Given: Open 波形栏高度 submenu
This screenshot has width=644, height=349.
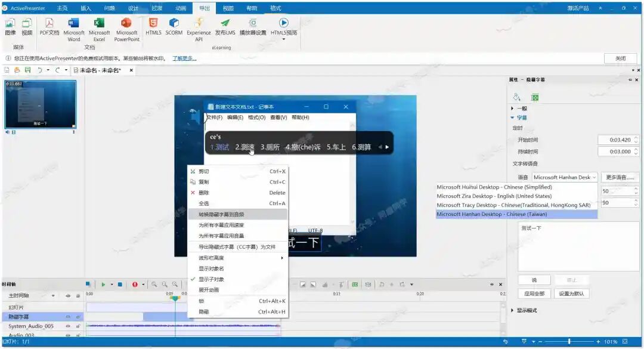Looking at the screenshot, I should tap(238, 258).
